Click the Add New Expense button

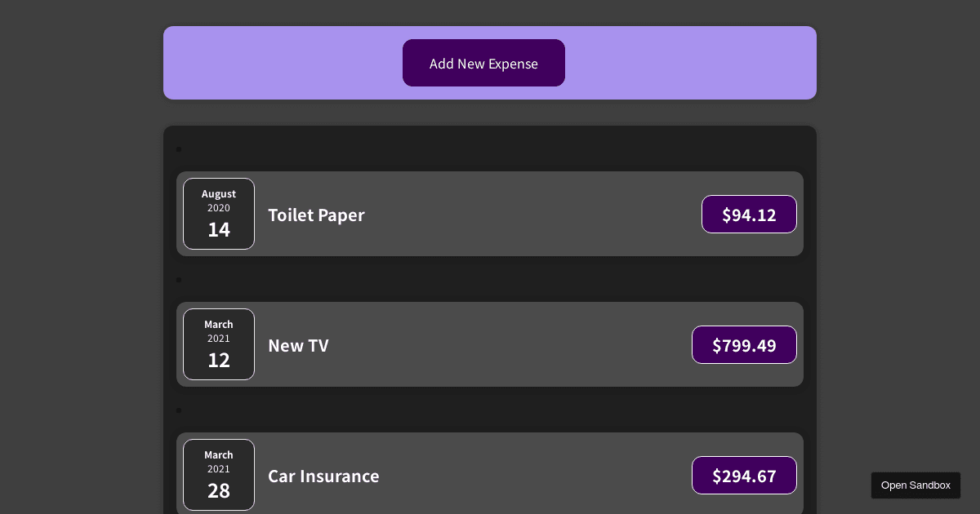coord(483,63)
